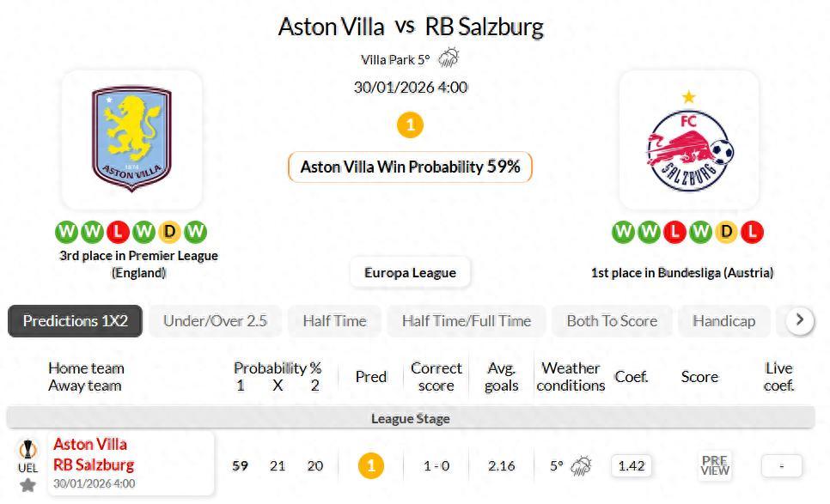Click the weather cloud icon in match row
This screenshot has height=504, width=830.
(582, 466)
